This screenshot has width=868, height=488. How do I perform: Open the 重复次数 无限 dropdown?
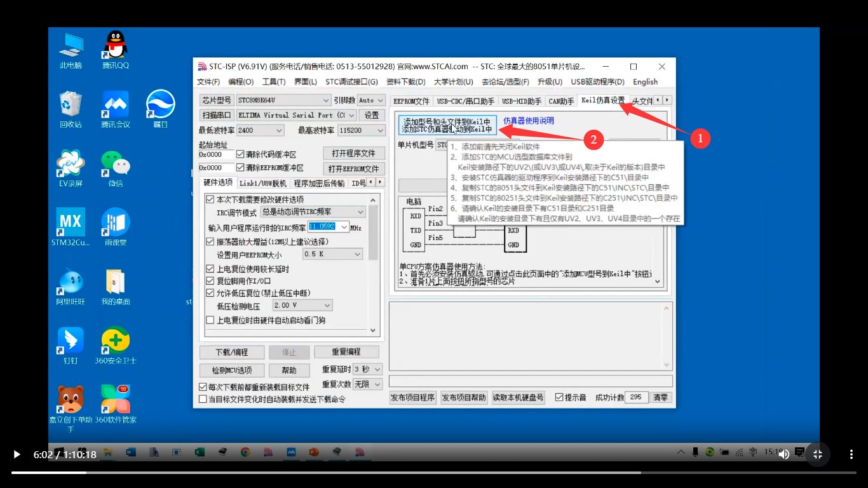[368, 384]
